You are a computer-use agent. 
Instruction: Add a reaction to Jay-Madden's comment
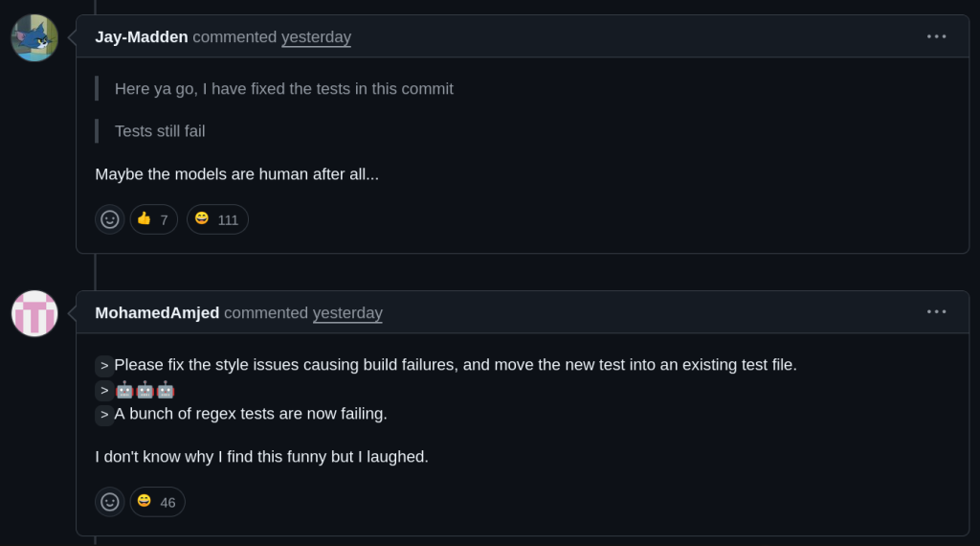coord(110,219)
